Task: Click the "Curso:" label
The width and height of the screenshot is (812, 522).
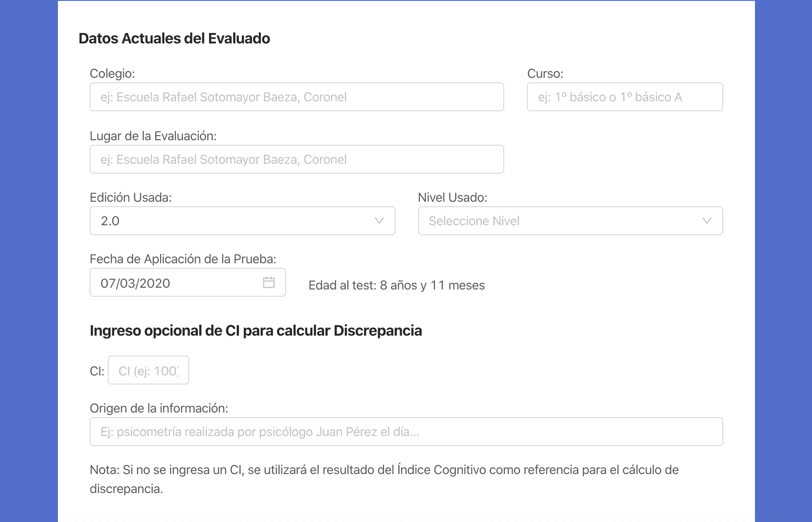Action: pyautogui.click(x=545, y=74)
